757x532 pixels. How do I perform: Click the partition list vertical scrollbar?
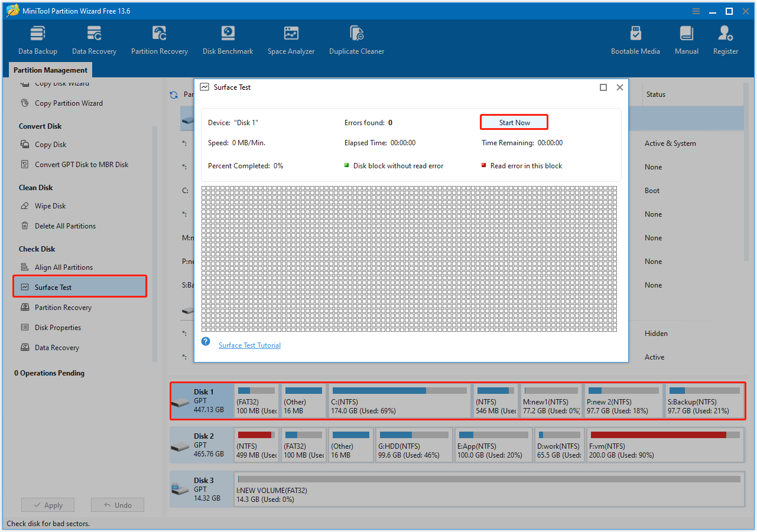747,171
